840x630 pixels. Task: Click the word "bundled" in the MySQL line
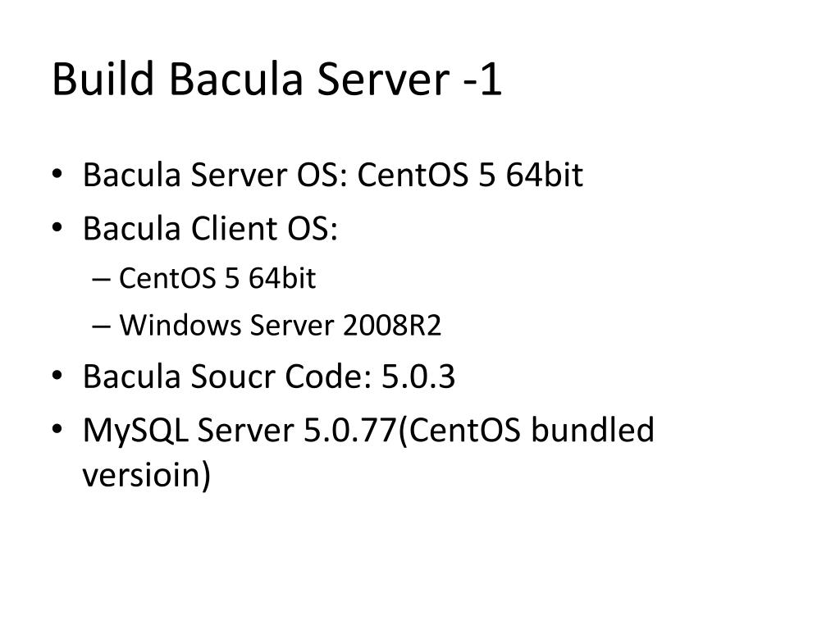click(x=592, y=429)
